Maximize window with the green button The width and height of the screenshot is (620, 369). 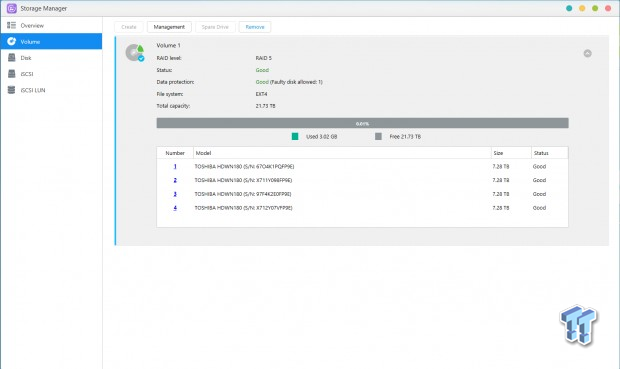[595, 8]
